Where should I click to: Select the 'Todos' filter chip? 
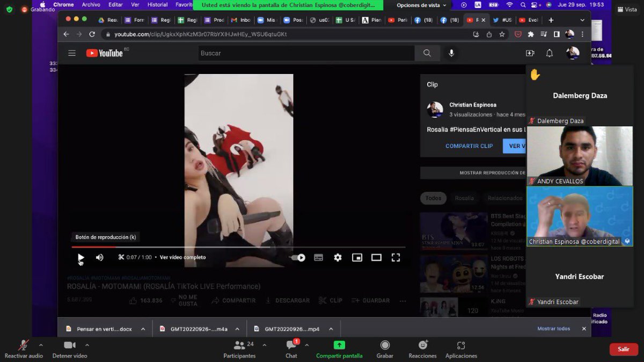[x=434, y=198]
